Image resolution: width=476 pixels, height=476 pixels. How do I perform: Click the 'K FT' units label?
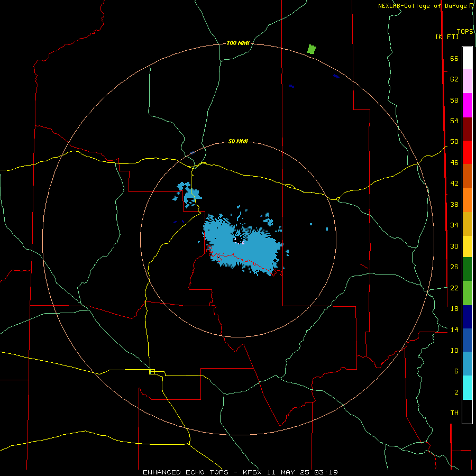pyautogui.click(x=447, y=36)
